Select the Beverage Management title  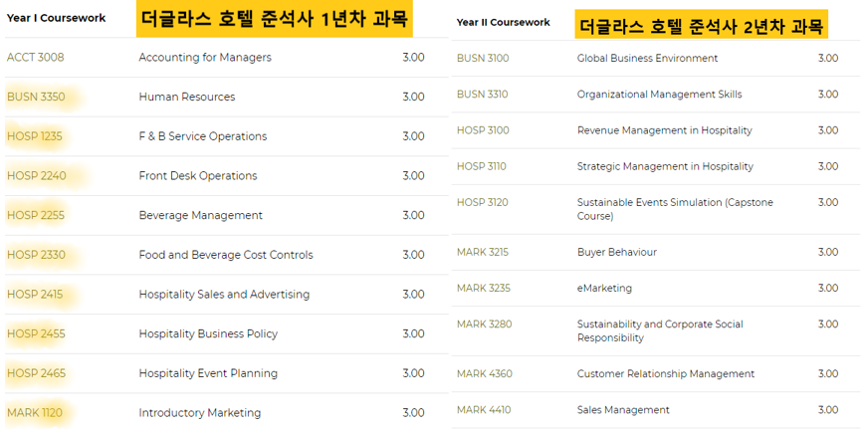(x=200, y=215)
